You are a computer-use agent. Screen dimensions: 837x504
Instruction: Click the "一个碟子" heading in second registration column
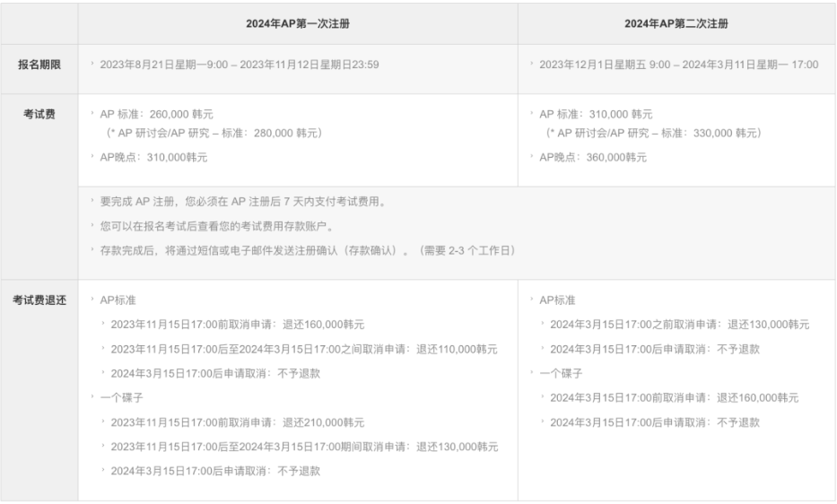[x=561, y=373]
